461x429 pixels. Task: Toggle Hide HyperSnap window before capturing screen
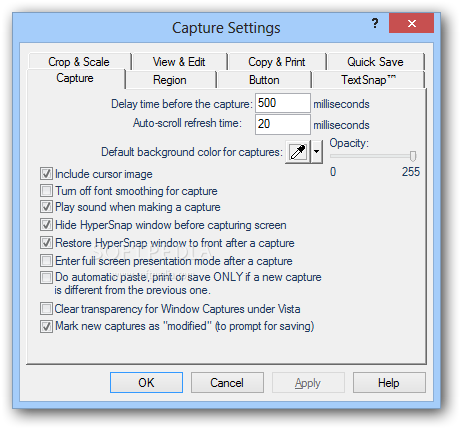tap(46, 225)
